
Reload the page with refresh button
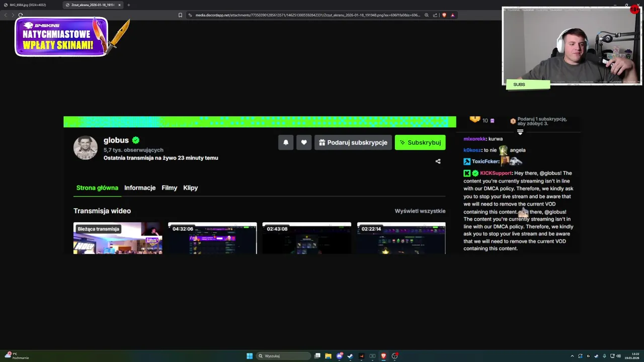click(x=20, y=15)
